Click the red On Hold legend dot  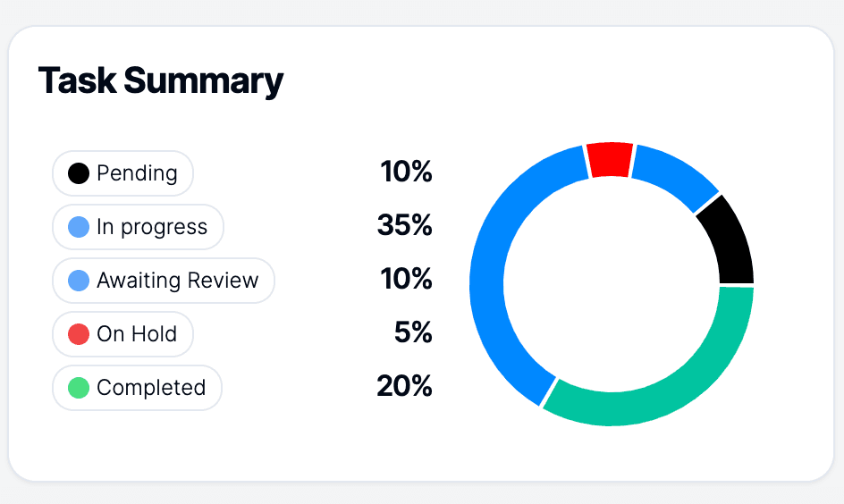(x=79, y=334)
